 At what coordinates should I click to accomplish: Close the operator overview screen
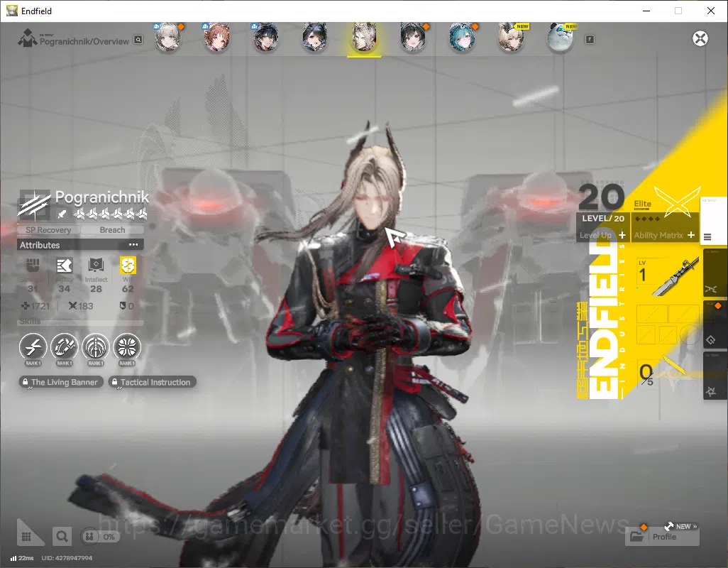click(x=700, y=38)
